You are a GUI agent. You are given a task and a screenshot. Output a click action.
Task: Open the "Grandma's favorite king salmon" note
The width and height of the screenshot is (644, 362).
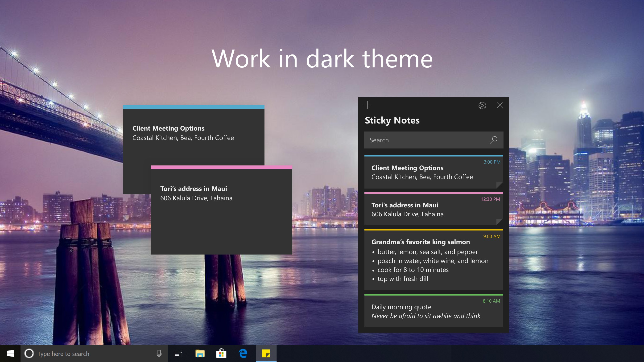click(434, 260)
